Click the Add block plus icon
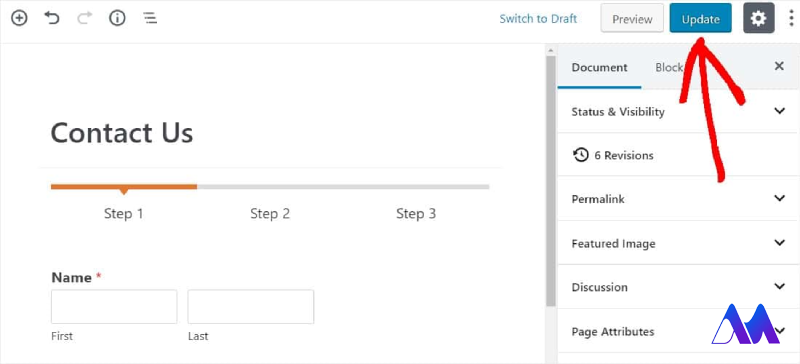The image size is (800, 364). pyautogui.click(x=19, y=19)
